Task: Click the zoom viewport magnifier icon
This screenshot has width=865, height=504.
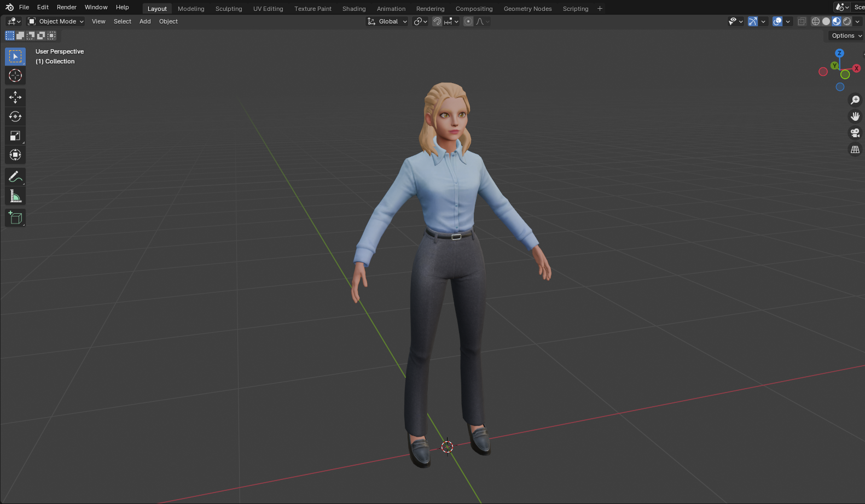Action: tap(855, 100)
